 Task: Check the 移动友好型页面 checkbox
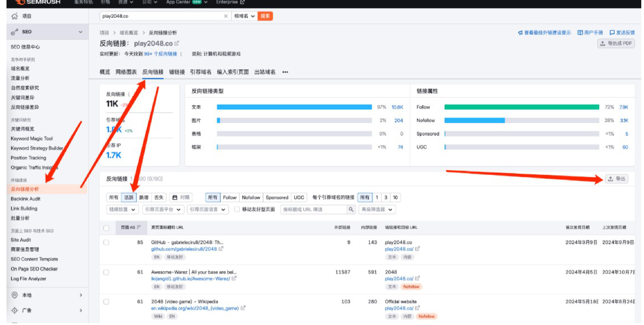tap(237, 209)
